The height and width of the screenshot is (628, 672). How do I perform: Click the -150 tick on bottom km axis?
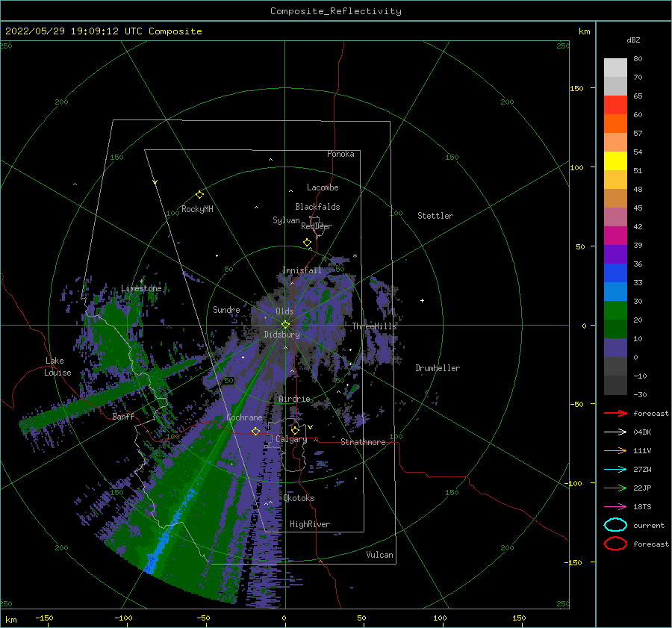[44, 618]
